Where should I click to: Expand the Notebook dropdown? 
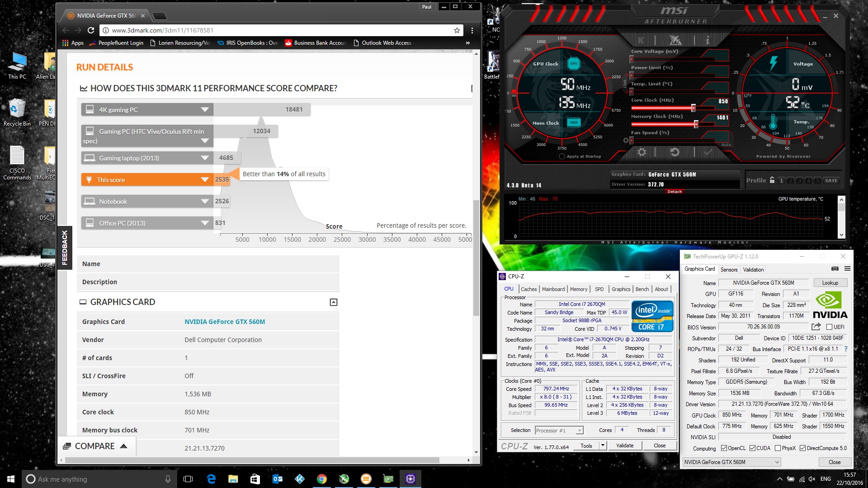pyautogui.click(x=205, y=202)
